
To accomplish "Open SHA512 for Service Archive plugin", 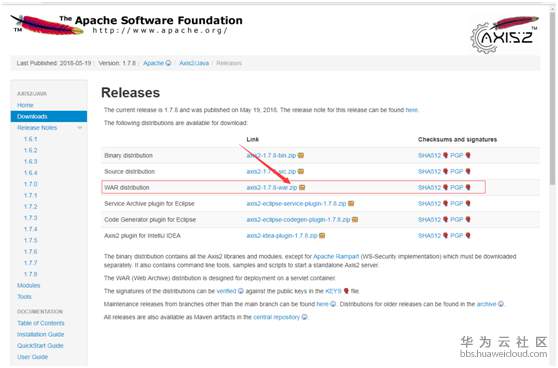I will (430, 204).
